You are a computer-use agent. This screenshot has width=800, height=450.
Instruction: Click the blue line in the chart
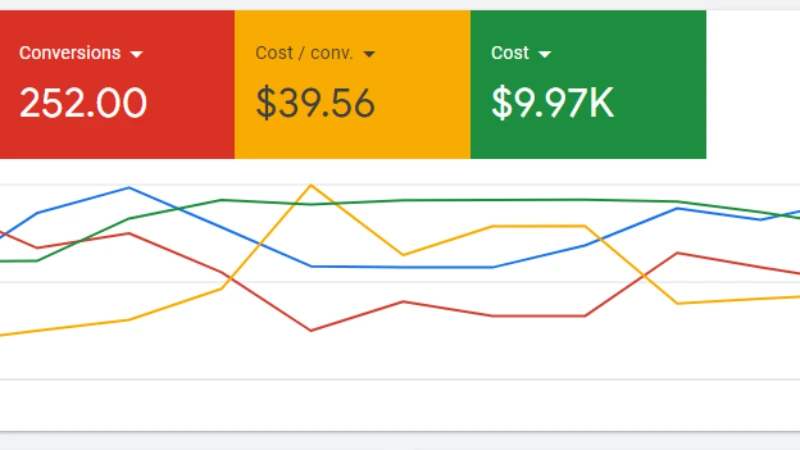pos(402,267)
